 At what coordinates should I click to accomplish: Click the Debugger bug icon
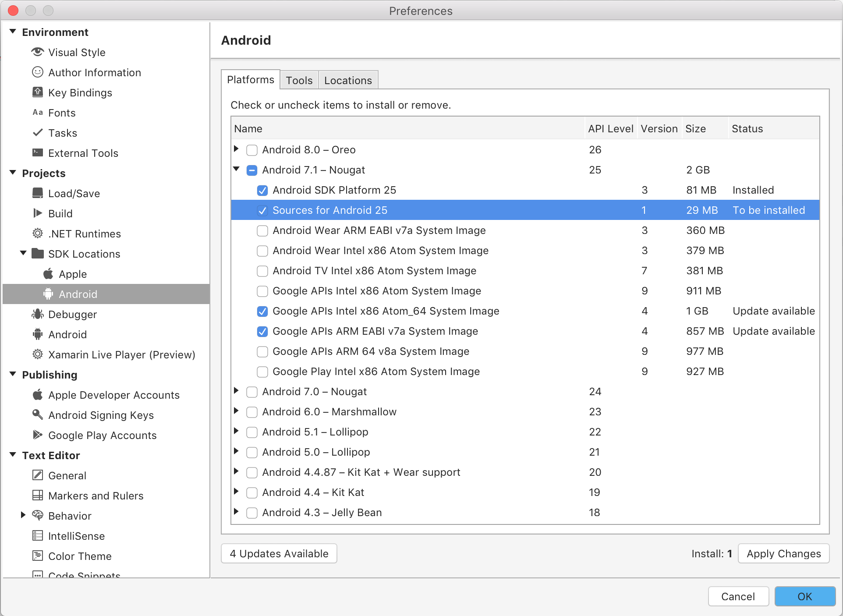click(x=38, y=314)
